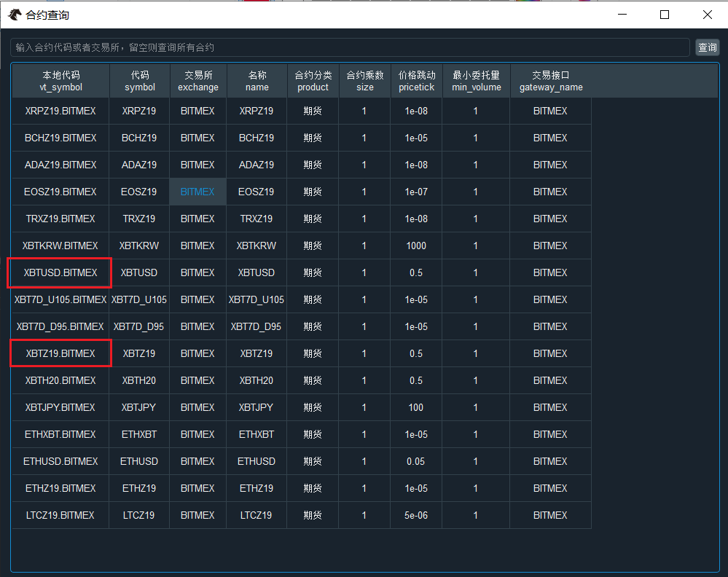The width and height of the screenshot is (728, 577).
Task: Click the 价格跳动 pricetick column header
Action: (x=416, y=82)
